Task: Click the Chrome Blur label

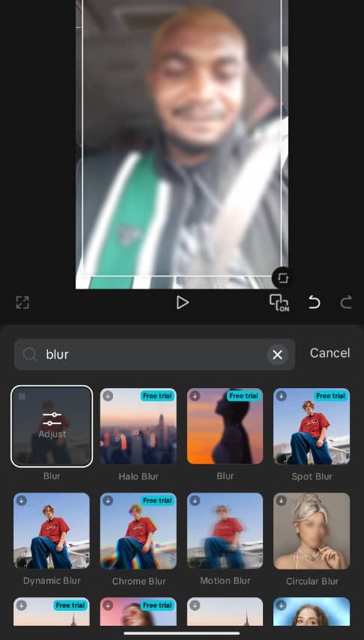Action: point(139,581)
